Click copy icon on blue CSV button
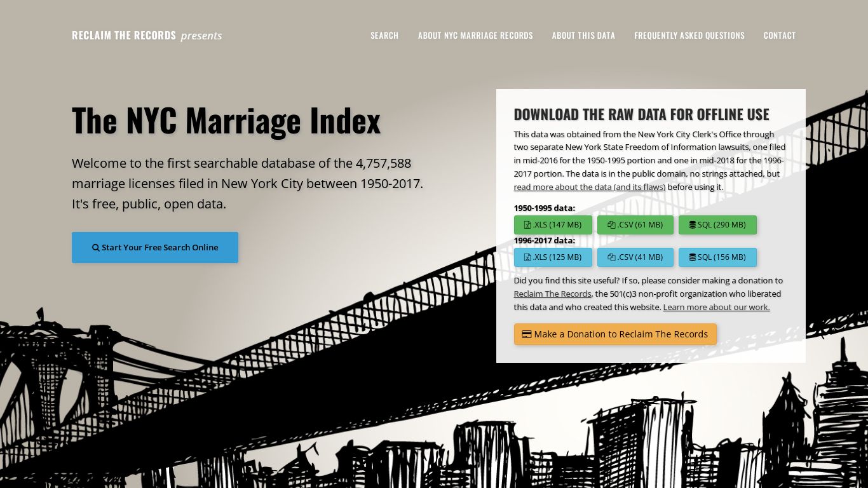 [x=611, y=257]
